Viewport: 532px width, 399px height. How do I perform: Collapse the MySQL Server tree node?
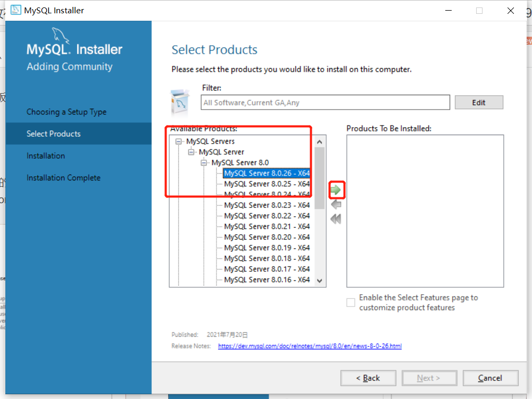[x=191, y=152]
